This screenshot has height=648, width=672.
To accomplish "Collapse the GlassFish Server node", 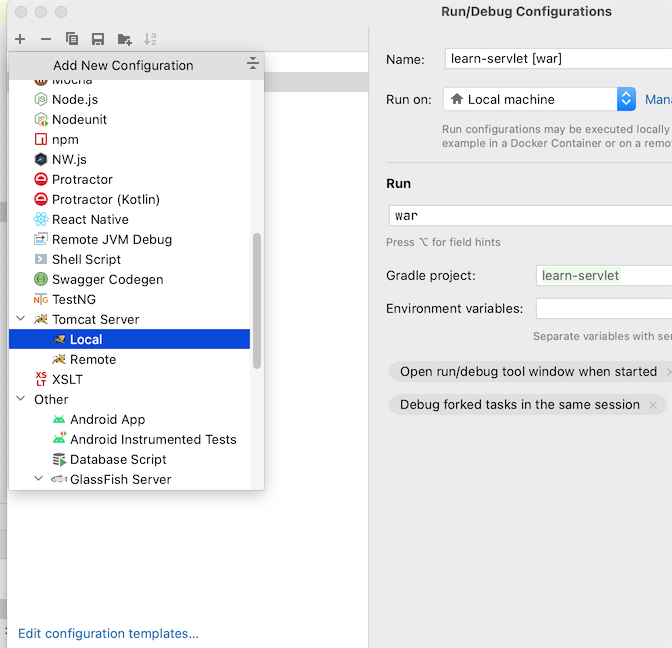I will point(38,479).
